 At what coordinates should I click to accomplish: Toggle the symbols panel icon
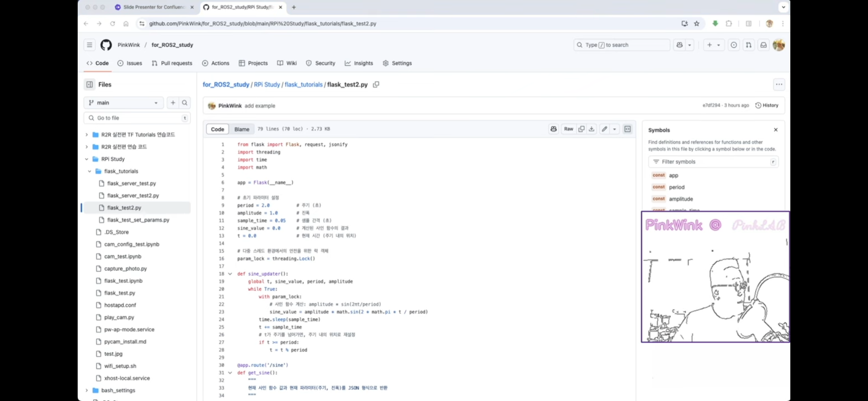tap(627, 129)
